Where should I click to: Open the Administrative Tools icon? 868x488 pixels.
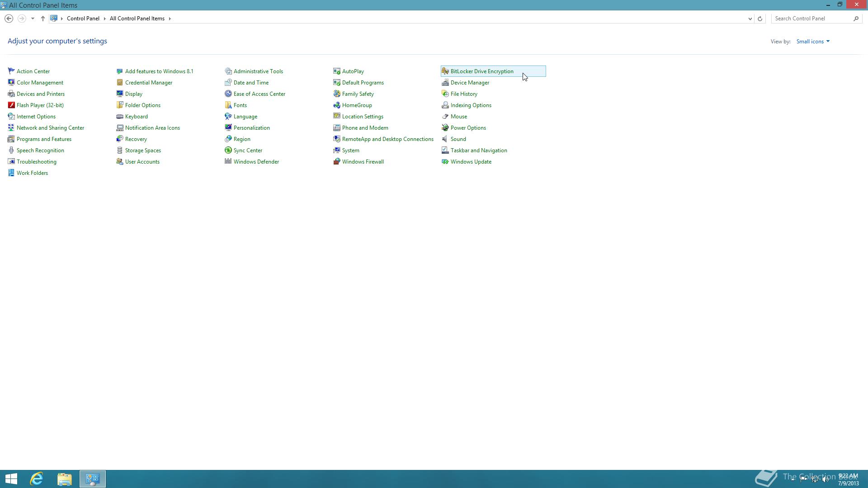tap(228, 71)
